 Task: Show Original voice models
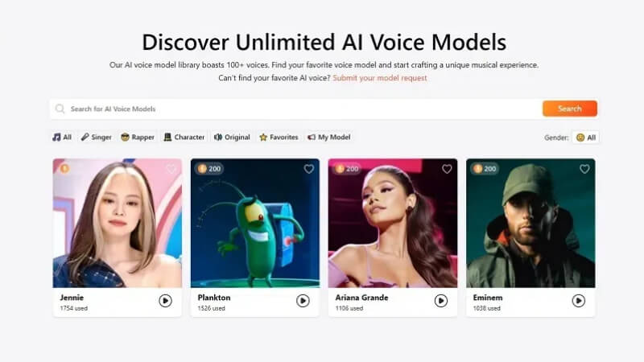(232, 137)
